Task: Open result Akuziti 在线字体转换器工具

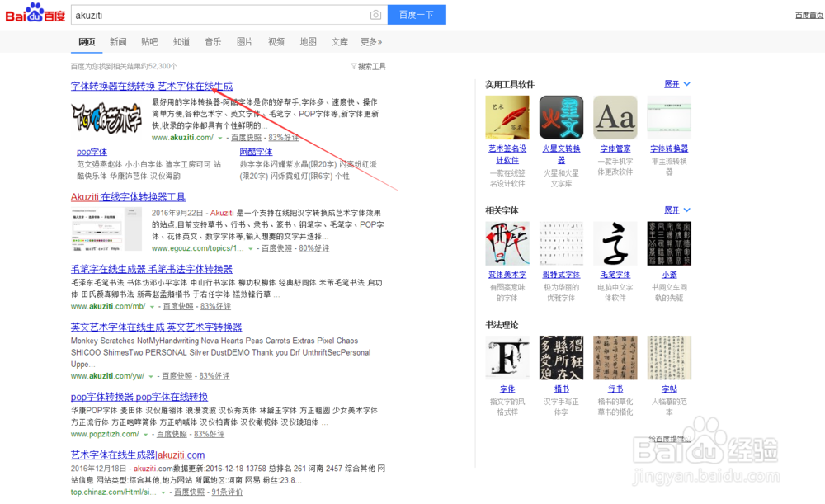Action: point(128,197)
